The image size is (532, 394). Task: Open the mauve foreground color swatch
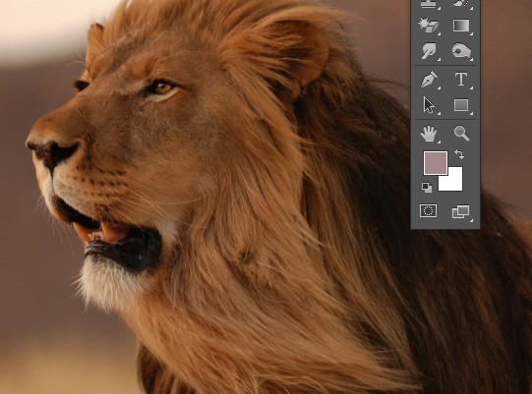(x=436, y=163)
